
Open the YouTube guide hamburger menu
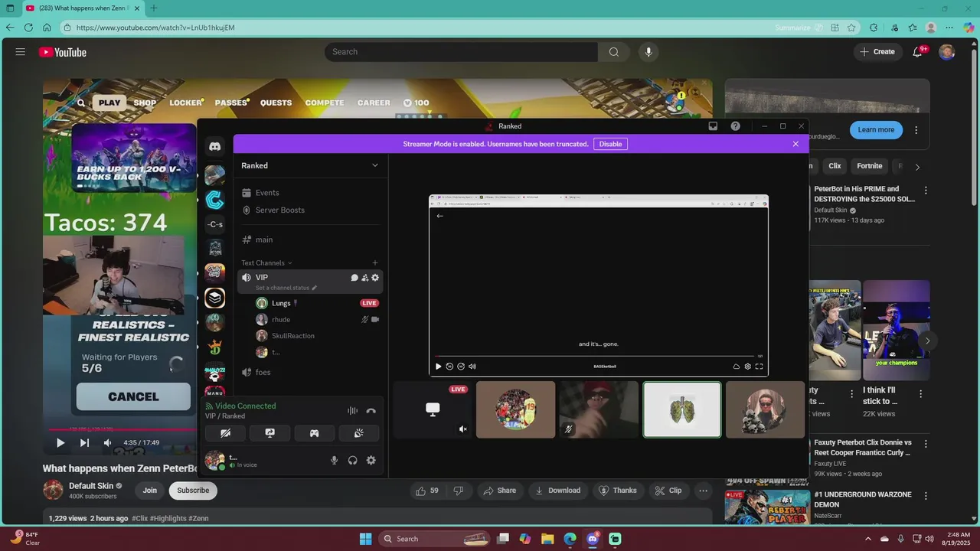pos(21,52)
